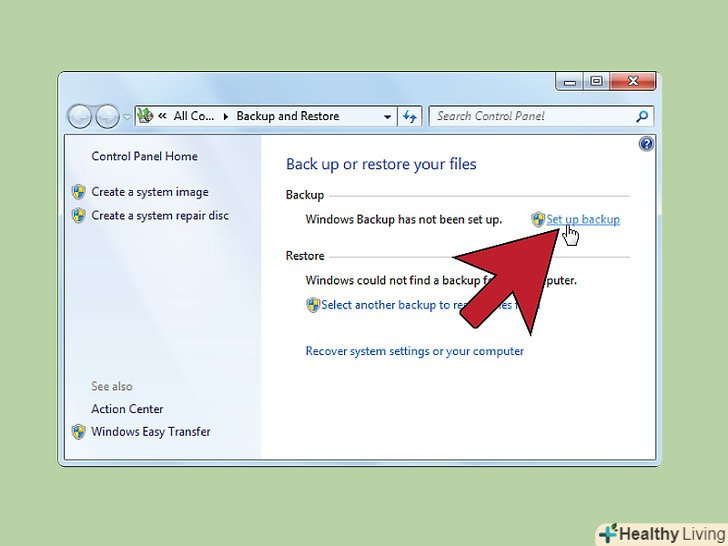Click the Control Panel address bar icon

coord(145,116)
